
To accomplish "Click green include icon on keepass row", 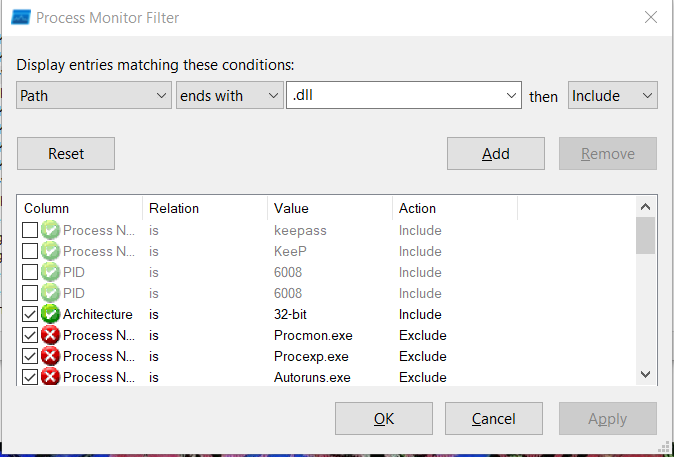I will [51, 230].
